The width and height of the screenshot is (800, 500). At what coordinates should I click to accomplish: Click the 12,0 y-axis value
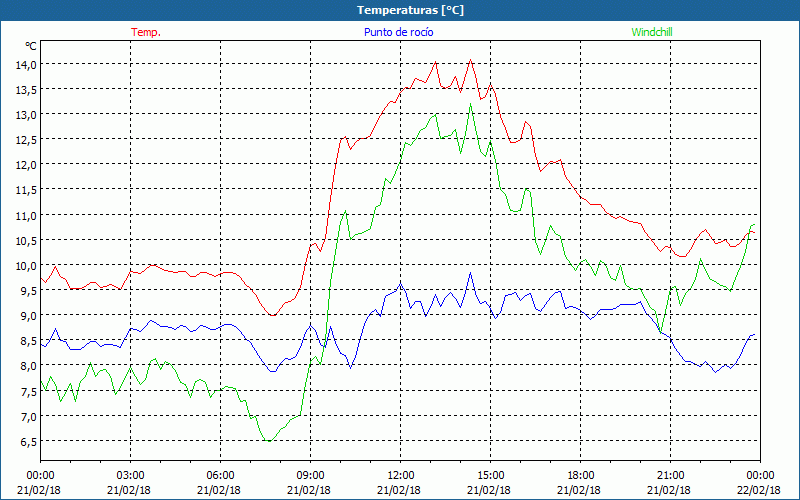pos(26,165)
